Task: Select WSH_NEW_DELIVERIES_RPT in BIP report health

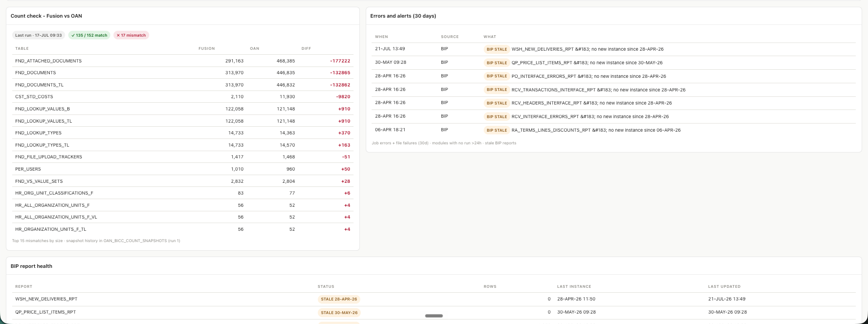Action: click(x=46, y=299)
